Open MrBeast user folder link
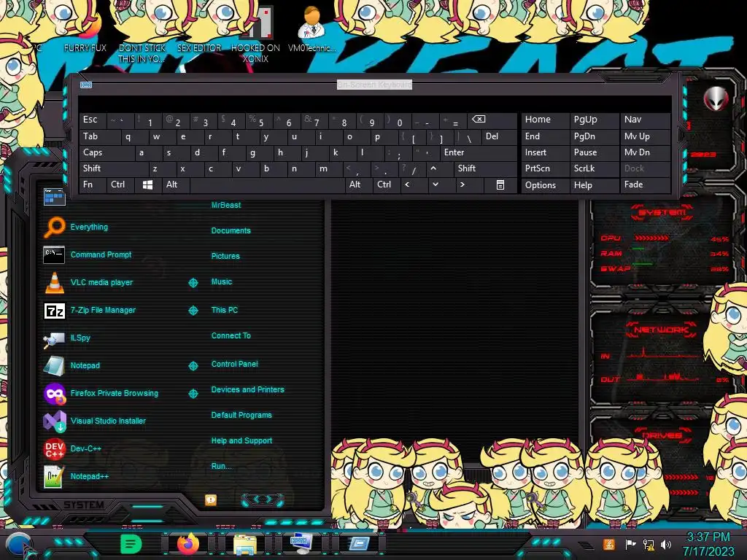The image size is (747, 560). click(x=226, y=205)
